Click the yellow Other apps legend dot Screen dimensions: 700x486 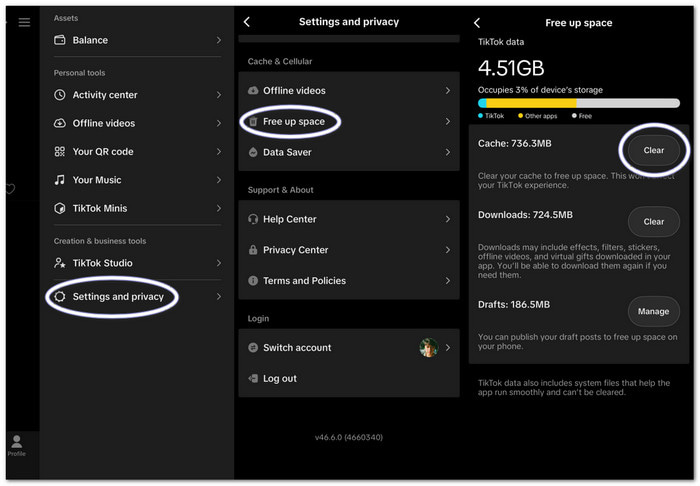click(x=521, y=116)
